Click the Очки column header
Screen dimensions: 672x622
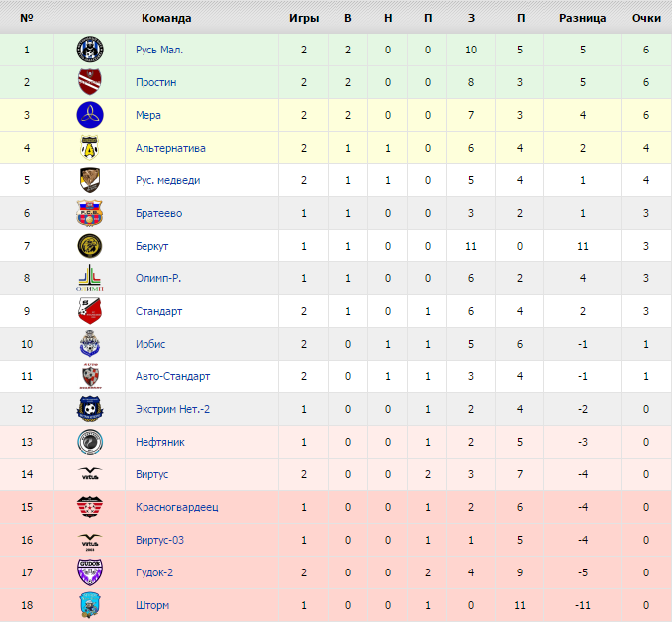(646, 18)
